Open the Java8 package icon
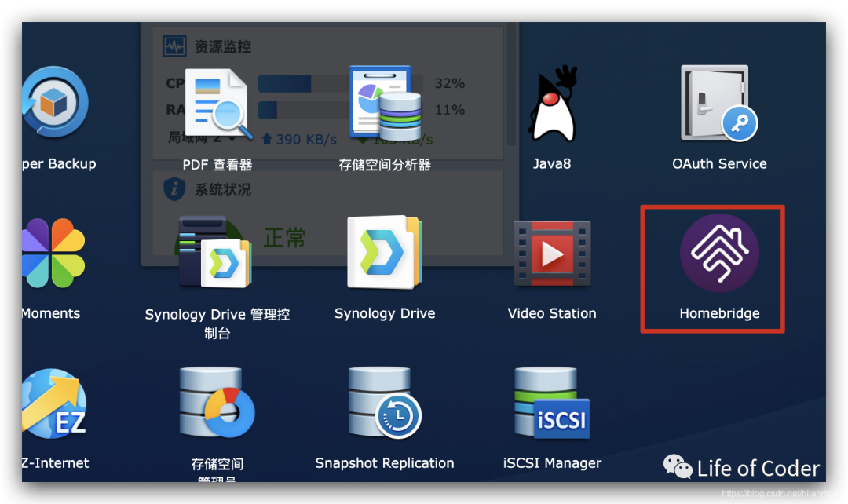 (x=553, y=104)
